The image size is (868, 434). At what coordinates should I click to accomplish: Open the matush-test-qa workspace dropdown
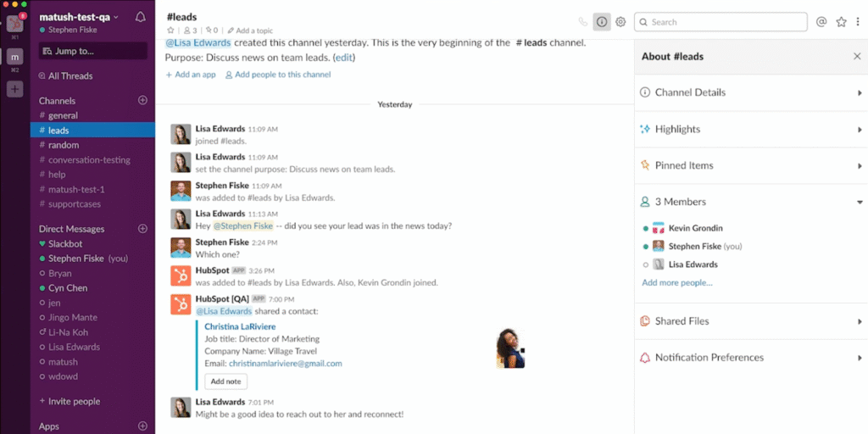coord(79,17)
